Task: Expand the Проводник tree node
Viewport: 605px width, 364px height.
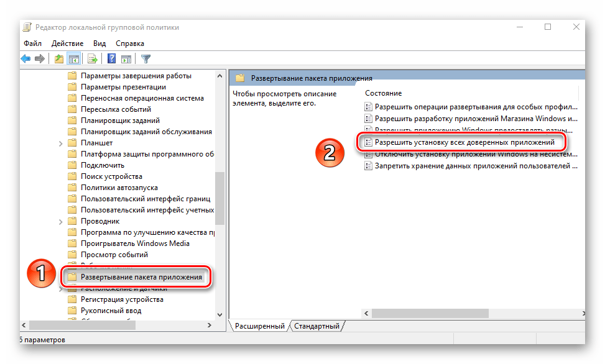Action: [60, 221]
